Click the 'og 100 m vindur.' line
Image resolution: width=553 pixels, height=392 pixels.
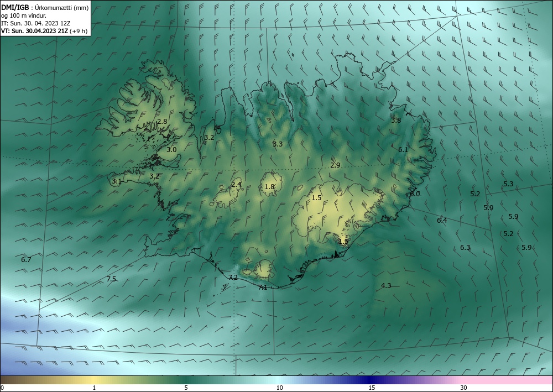click(24, 15)
